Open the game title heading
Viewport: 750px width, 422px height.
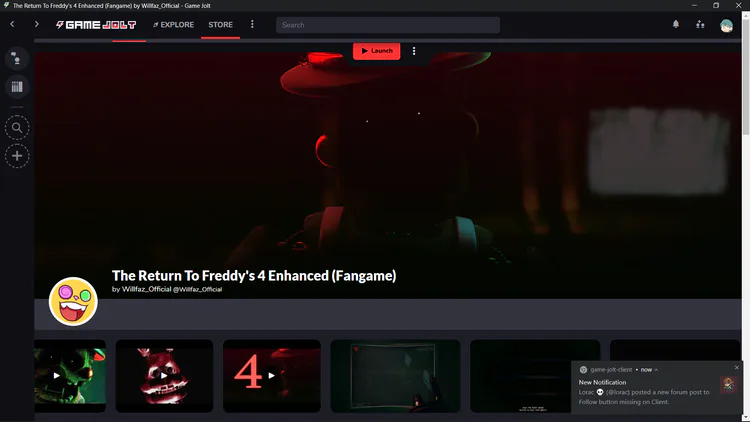[254, 276]
